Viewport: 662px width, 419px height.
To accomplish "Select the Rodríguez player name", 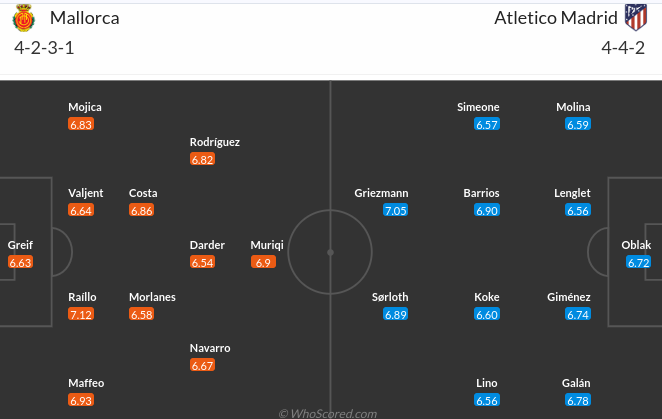I will (x=215, y=142).
